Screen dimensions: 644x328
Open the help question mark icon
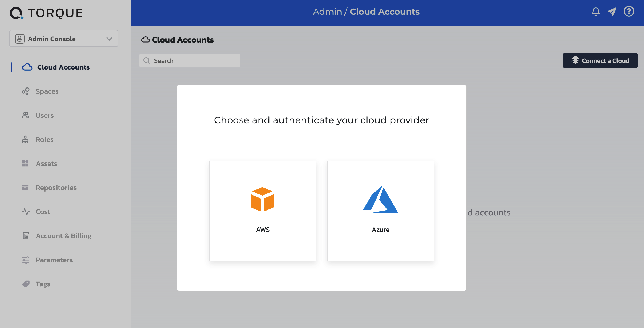[629, 12]
